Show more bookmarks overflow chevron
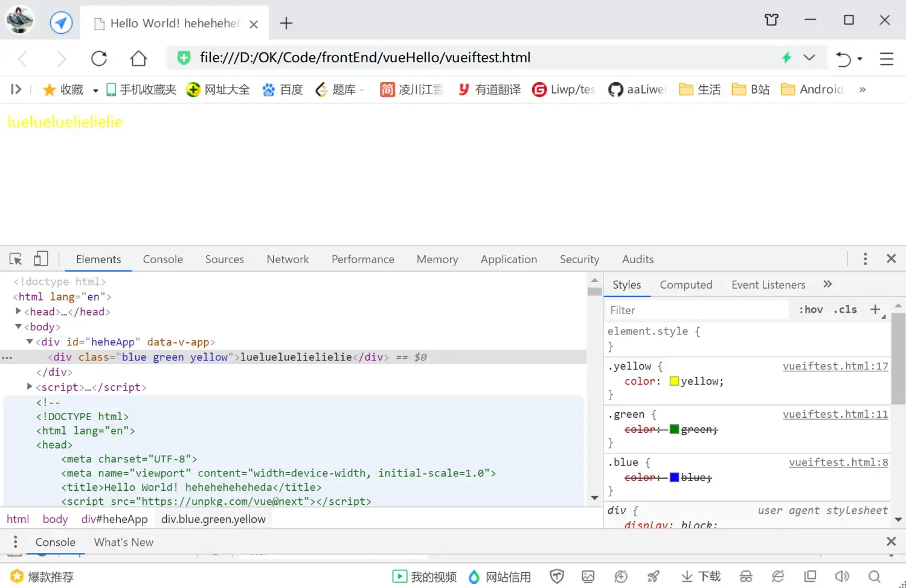Image resolution: width=906 pixels, height=588 pixels. pyautogui.click(x=863, y=89)
